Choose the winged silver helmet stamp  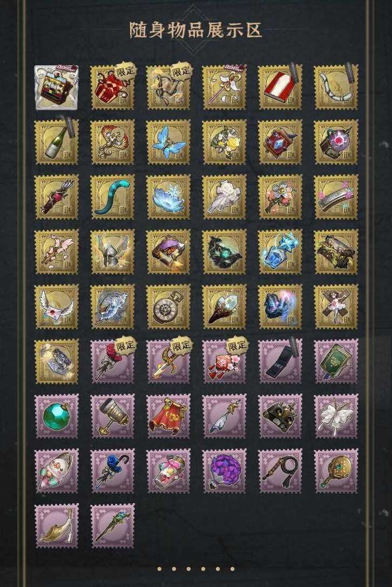tap(113, 252)
